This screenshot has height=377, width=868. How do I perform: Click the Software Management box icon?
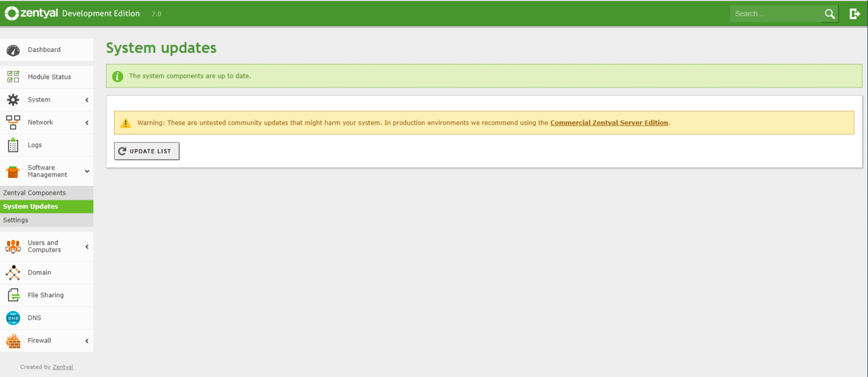tap(12, 170)
